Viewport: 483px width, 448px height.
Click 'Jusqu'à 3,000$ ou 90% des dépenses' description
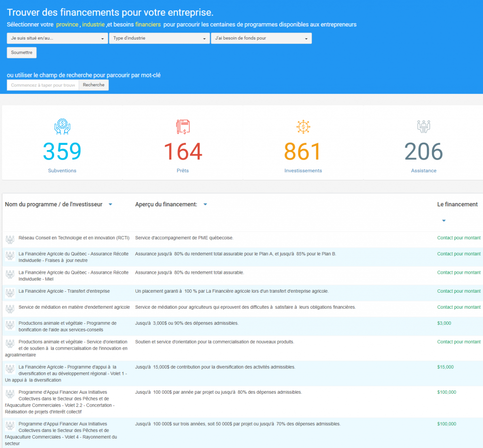click(187, 323)
